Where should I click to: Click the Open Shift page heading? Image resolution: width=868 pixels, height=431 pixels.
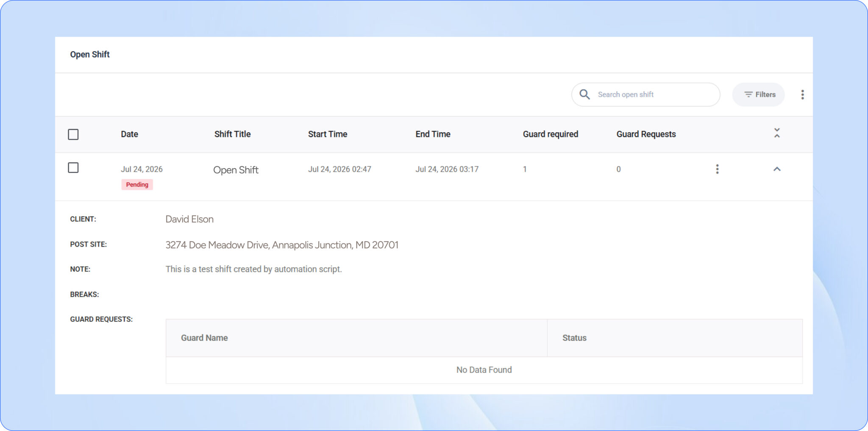coord(90,54)
